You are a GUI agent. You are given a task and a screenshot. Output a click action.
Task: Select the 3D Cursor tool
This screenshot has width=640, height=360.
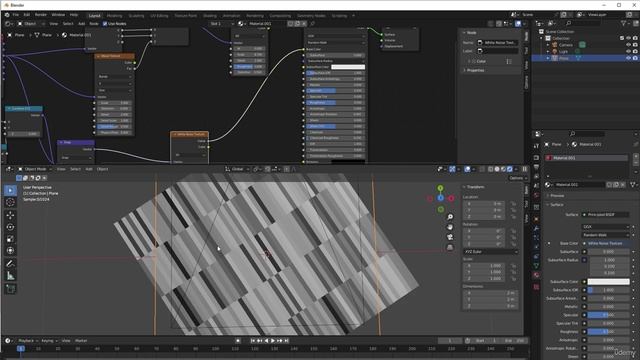(x=10, y=202)
